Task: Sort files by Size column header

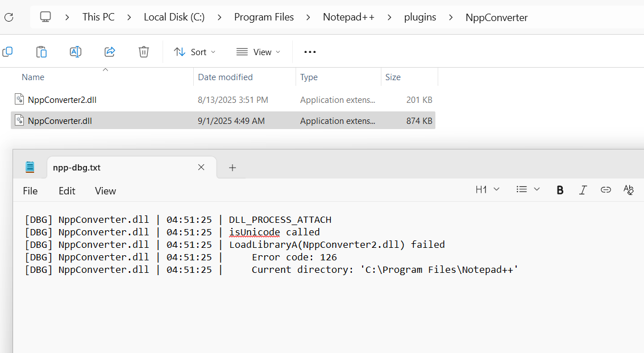Action: 393,77
